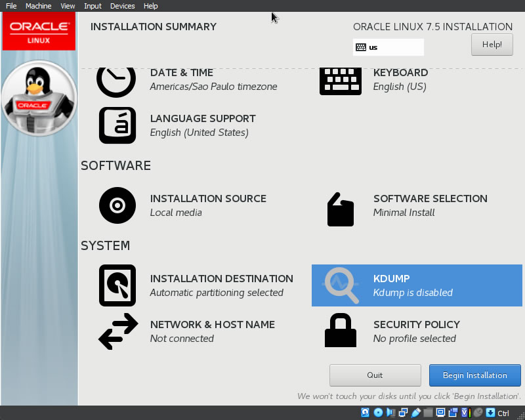
Task: Click VirtualBox mouse integration status icon
Action: [478, 413]
